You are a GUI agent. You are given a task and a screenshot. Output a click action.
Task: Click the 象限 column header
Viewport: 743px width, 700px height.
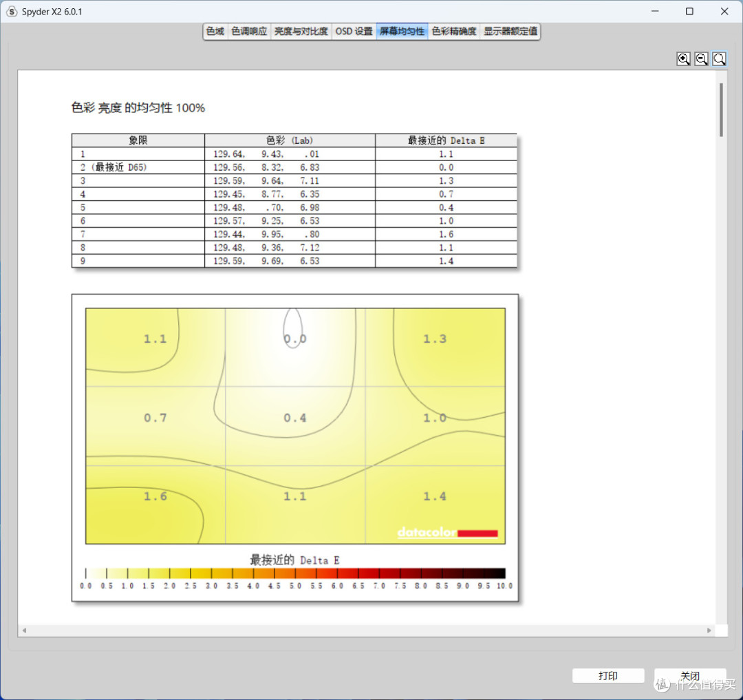coord(138,140)
